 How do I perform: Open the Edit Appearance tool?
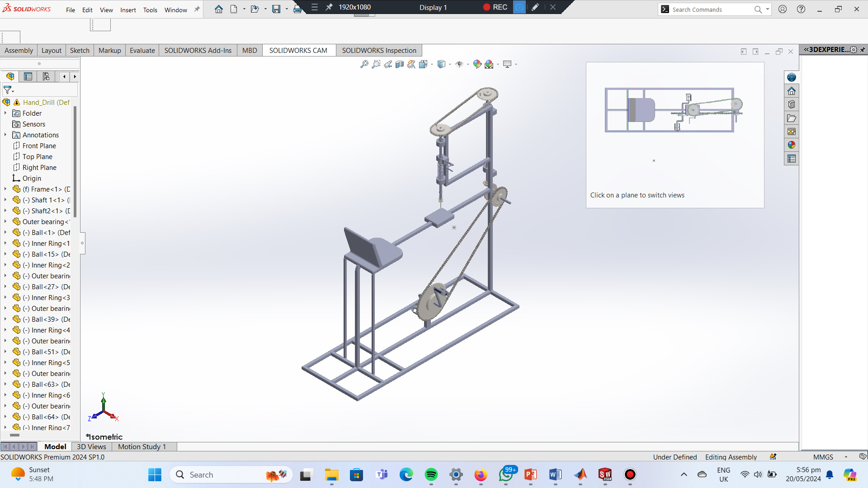coord(477,64)
